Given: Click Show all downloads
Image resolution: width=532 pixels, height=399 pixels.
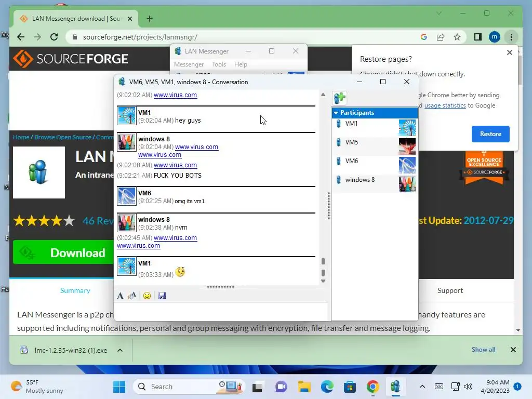Looking at the screenshot, I should (483, 350).
